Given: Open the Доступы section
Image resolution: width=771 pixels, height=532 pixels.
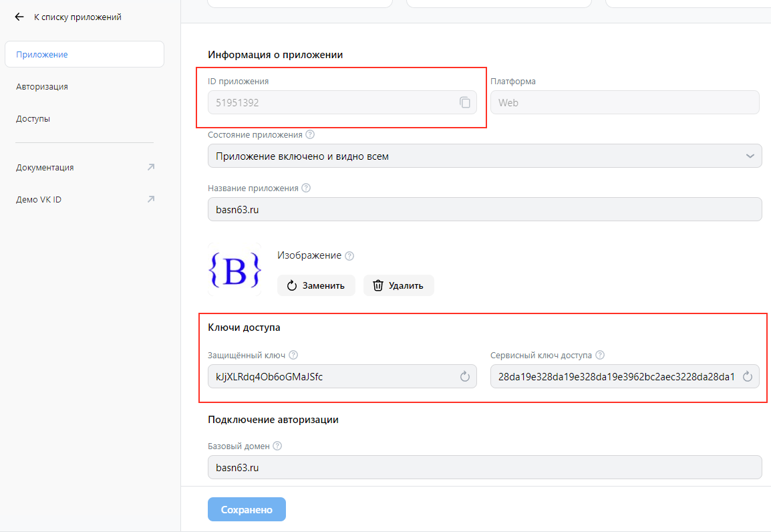Looking at the screenshot, I should 32,118.
